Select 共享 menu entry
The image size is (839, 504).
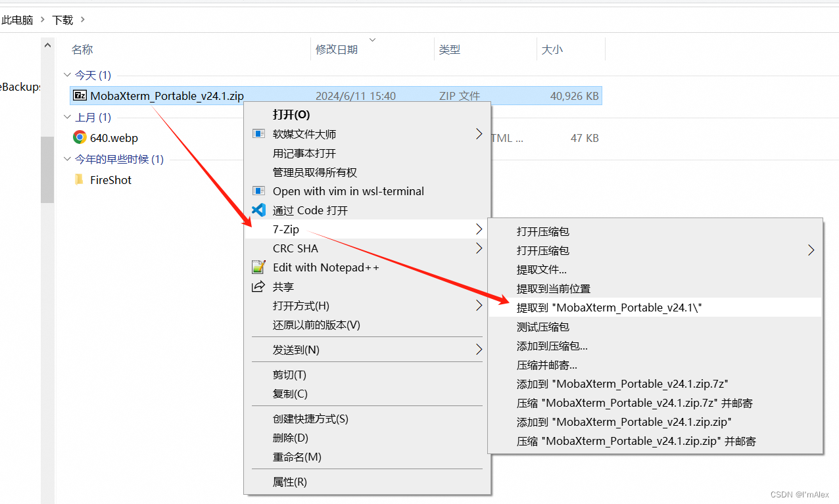click(283, 286)
